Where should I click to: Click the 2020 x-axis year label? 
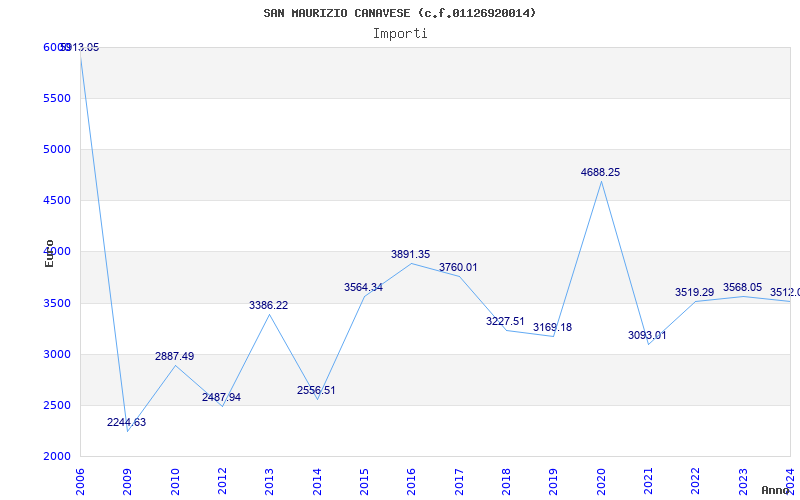tap(601, 482)
